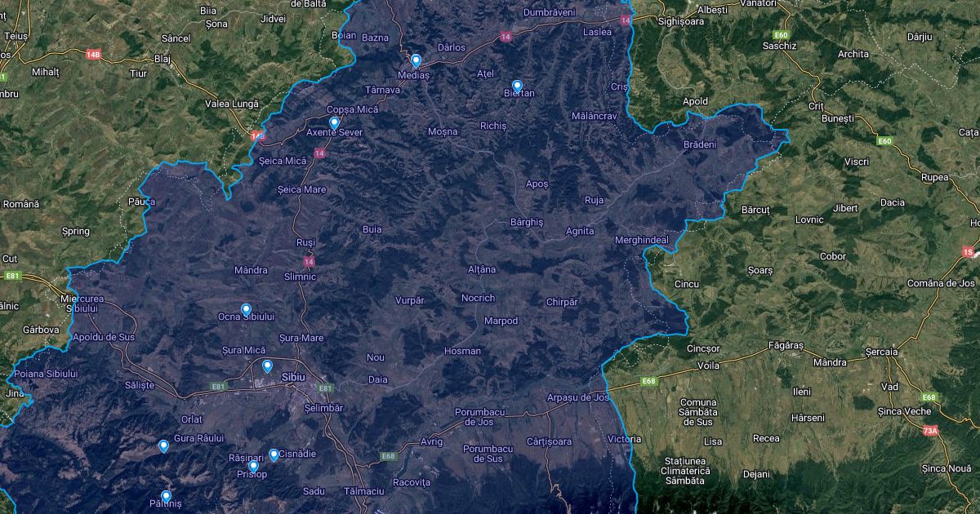
Task: Click the Făgăraș town label
Action: tap(786, 346)
